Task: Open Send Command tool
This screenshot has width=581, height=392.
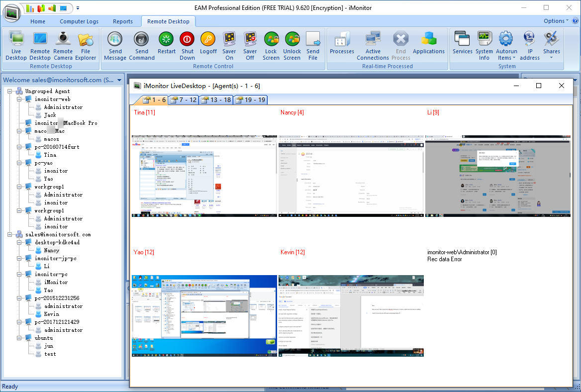Action: point(142,46)
